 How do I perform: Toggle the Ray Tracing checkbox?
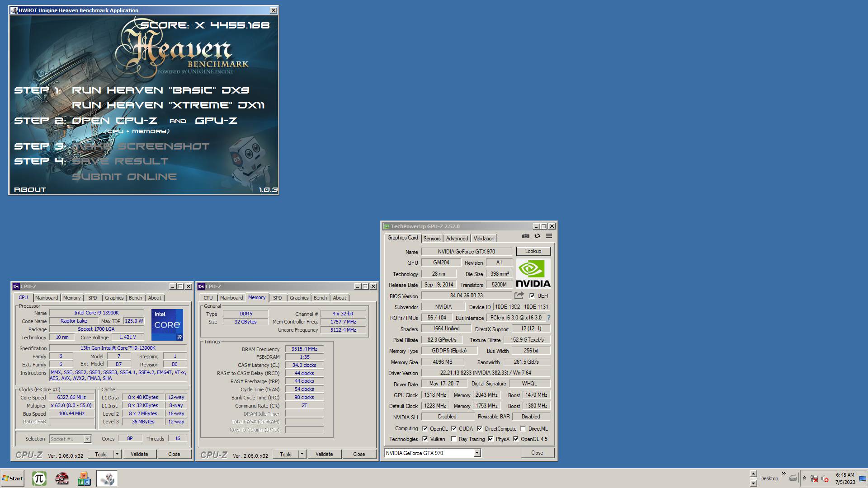point(453,439)
